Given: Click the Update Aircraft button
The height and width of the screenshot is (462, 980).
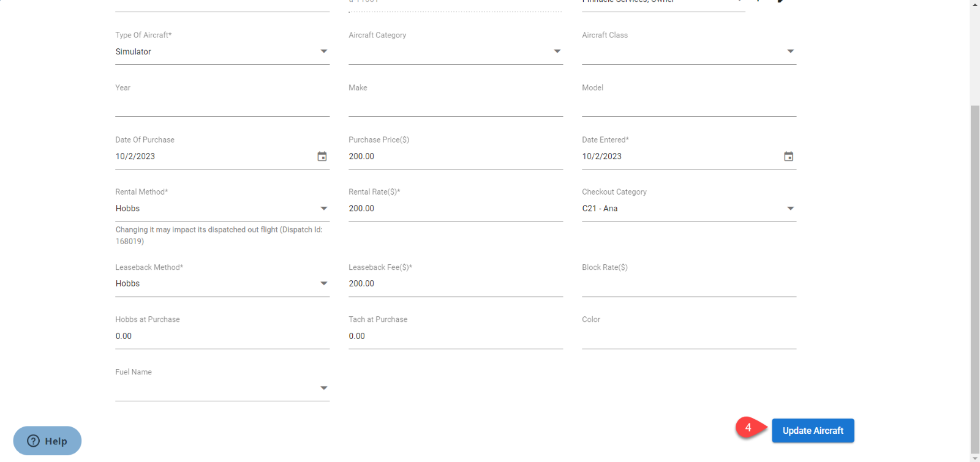Looking at the screenshot, I should (812, 431).
